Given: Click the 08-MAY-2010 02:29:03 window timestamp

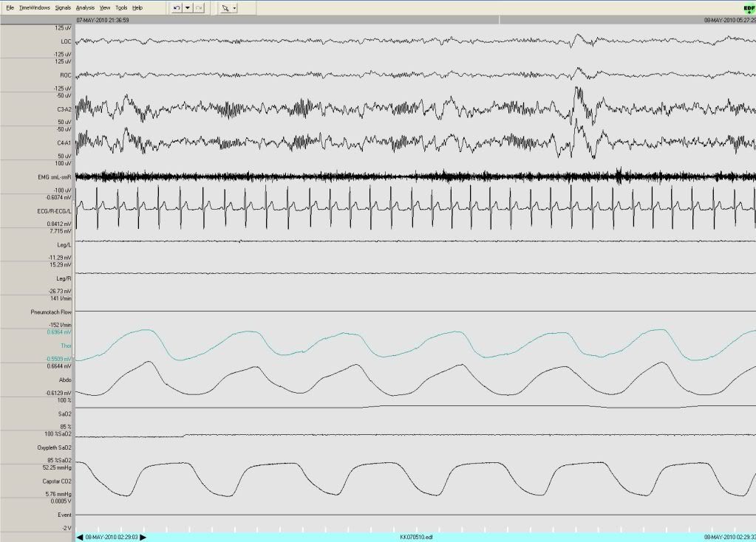Looking at the screenshot, I should click(x=112, y=537).
